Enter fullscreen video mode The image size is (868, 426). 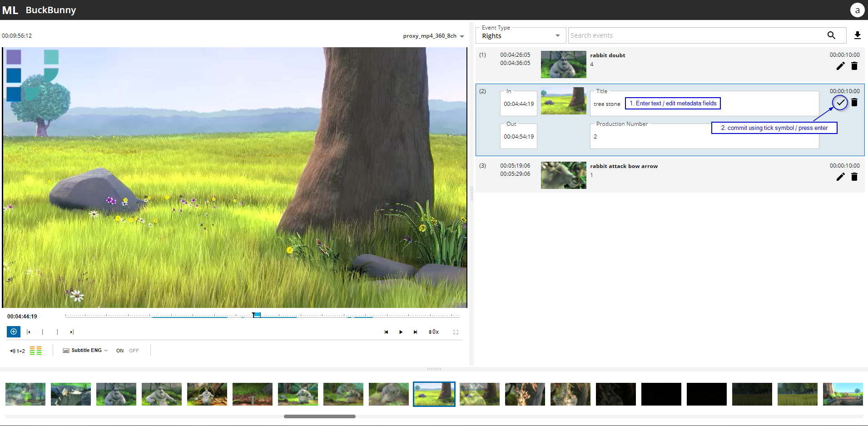pyautogui.click(x=456, y=332)
